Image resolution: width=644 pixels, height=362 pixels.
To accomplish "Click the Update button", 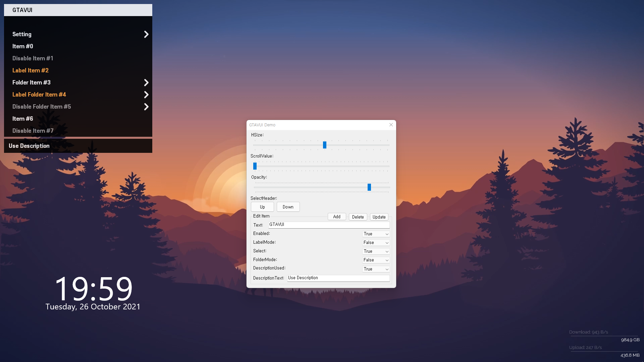I will [x=379, y=217].
